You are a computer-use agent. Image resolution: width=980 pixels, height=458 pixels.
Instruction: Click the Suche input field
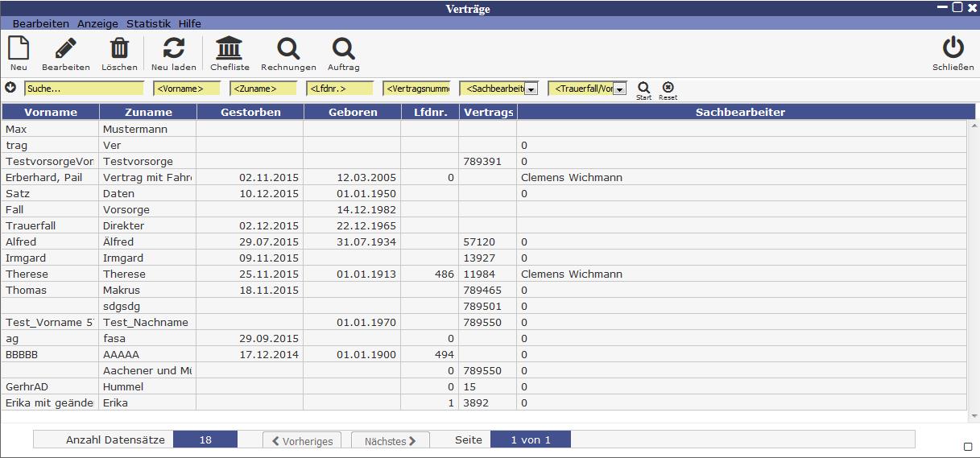[x=84, y=89]
